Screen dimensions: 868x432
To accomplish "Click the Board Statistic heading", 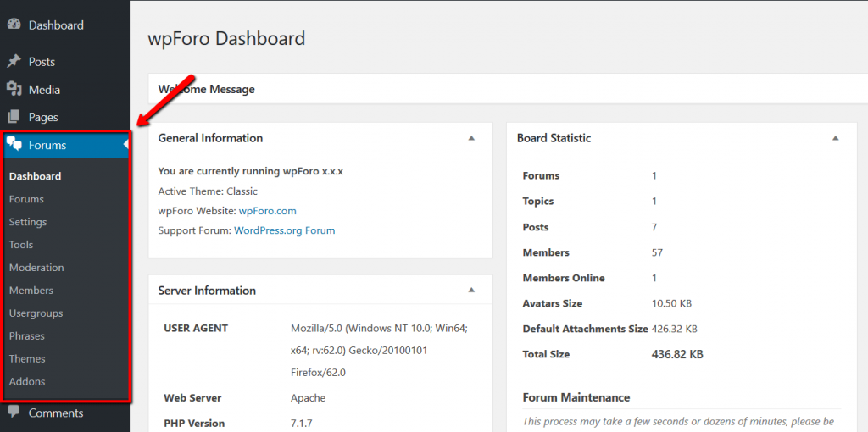I will tap(554, 138).
